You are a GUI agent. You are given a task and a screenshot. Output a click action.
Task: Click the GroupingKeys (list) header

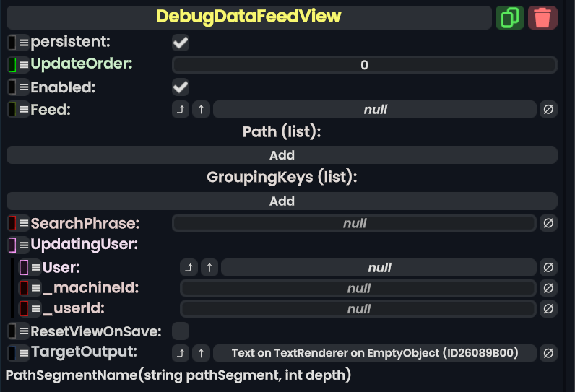[x=282, y=177]
